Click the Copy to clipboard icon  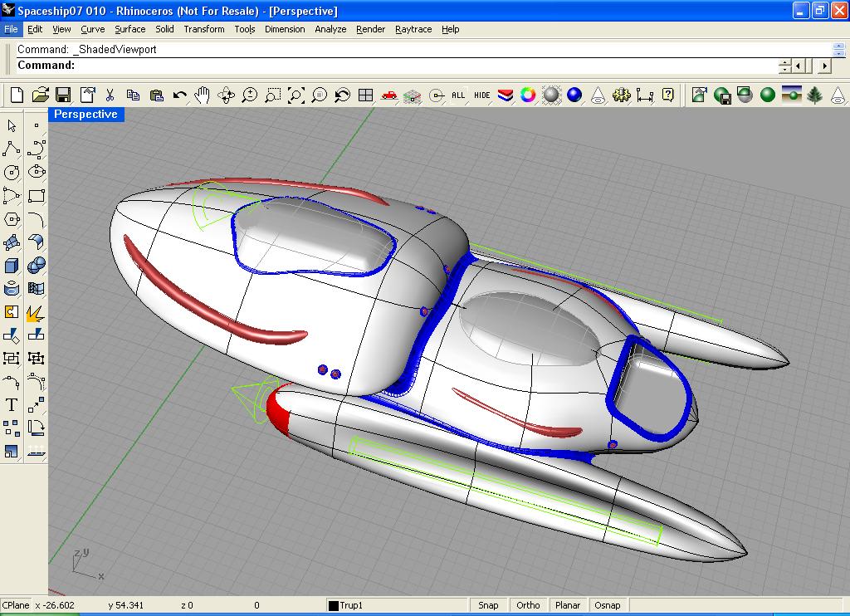pos(133,95)
